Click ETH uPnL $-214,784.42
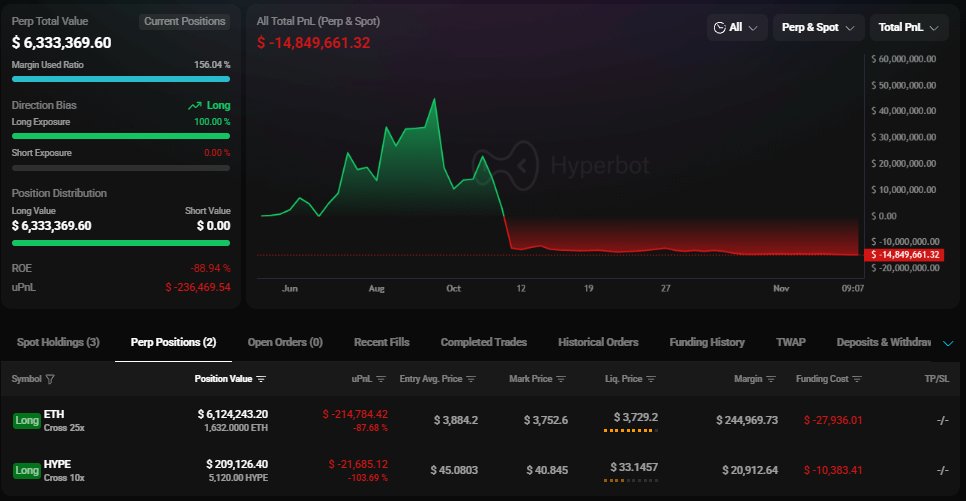Screen dimensions: 966x501 coord(355,414)
